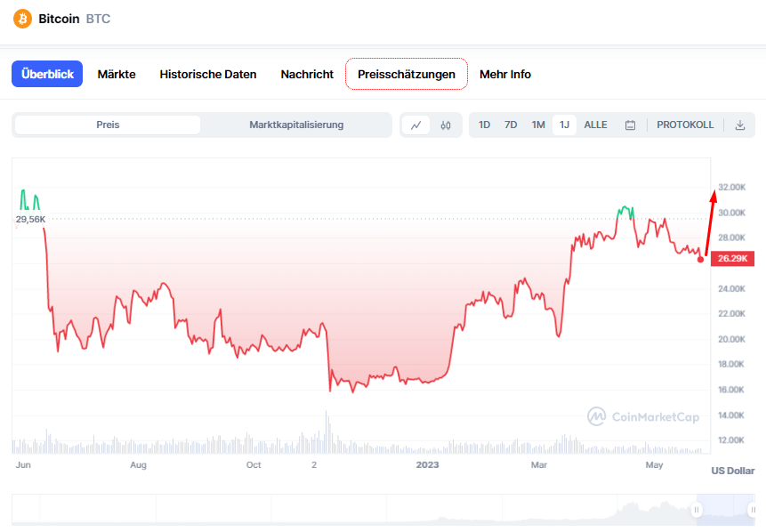This screenshot has height=532, width=766.
Task: Click the 2023 x-axis label
Action: [427, 465]
